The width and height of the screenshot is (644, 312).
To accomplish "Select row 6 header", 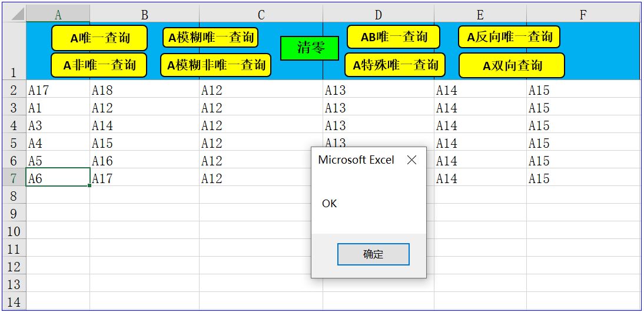I will pos(14,160).
